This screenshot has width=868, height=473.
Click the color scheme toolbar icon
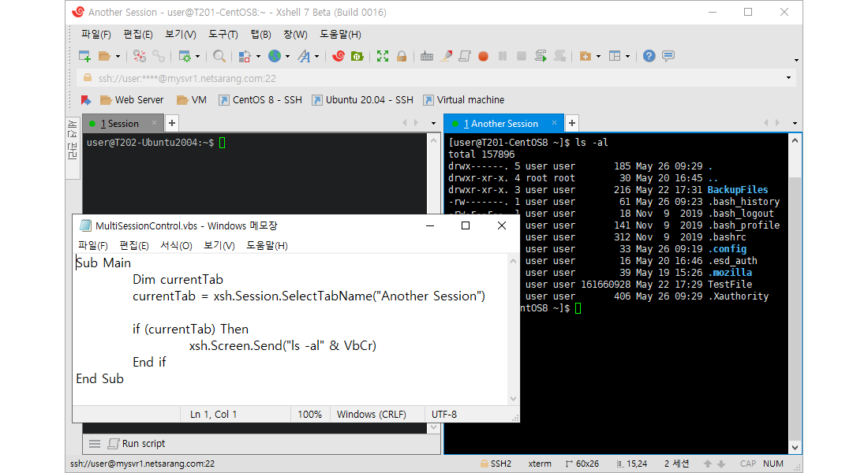(244, 56)
